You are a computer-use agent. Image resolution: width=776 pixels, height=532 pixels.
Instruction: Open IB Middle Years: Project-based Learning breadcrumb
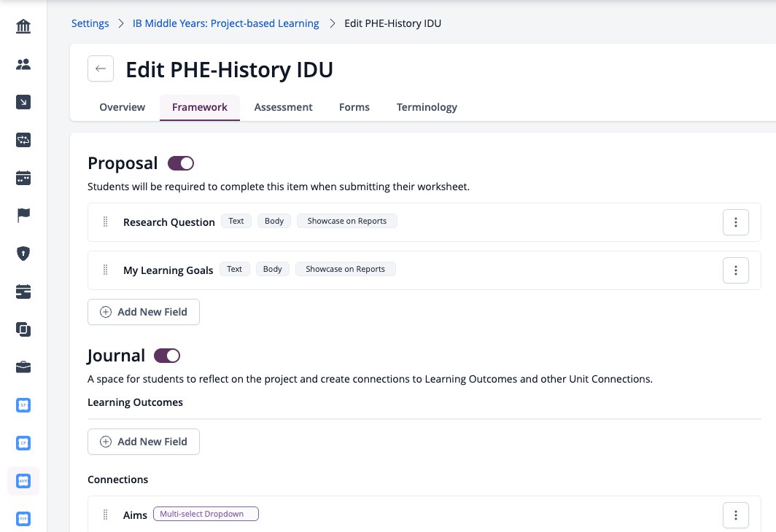225,23
